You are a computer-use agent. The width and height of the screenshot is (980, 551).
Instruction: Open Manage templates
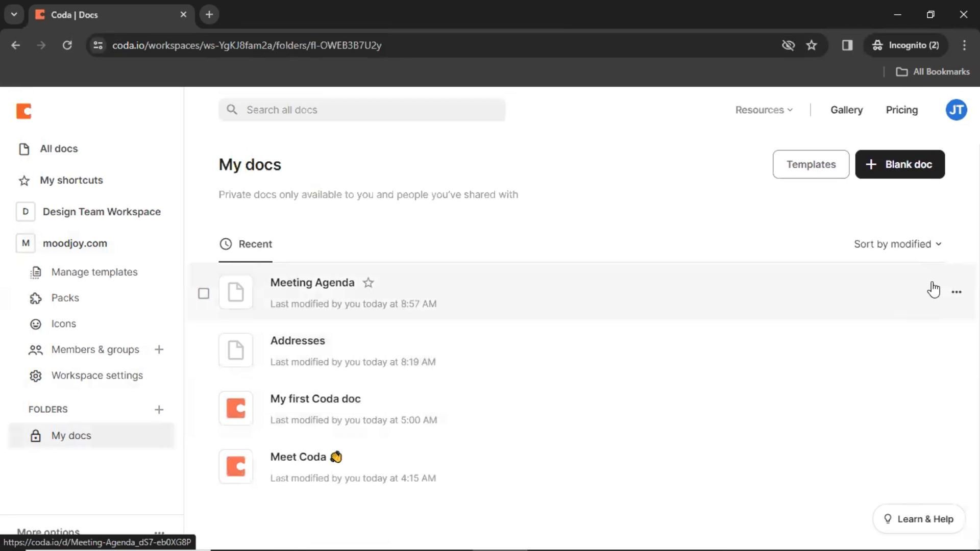84,272
